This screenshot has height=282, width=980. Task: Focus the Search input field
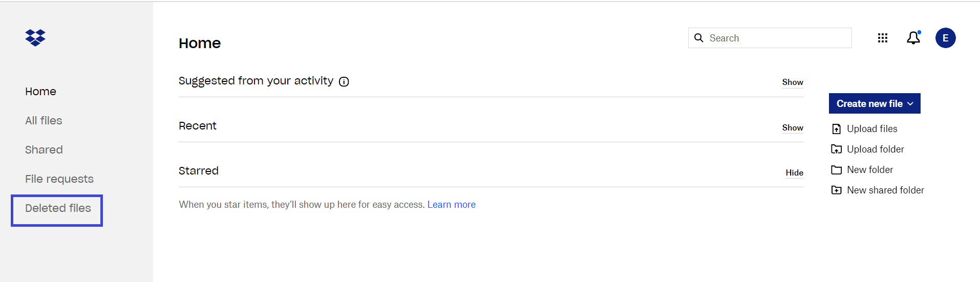click(x=770, y=38)
